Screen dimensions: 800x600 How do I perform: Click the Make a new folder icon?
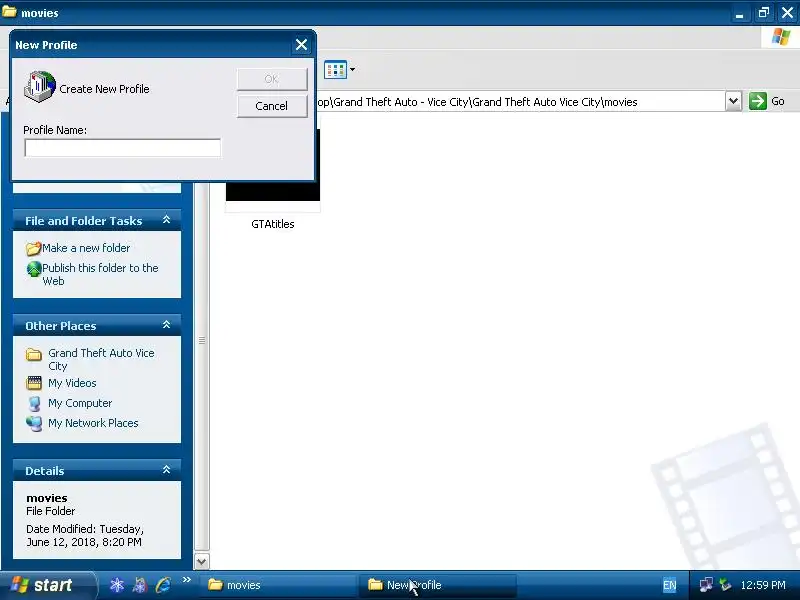tap(34, 248)
